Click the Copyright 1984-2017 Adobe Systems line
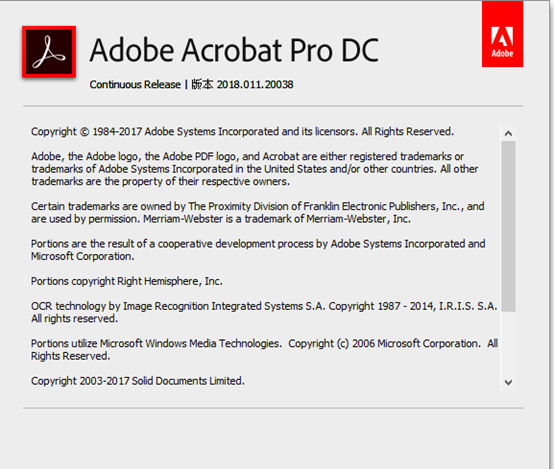The height and width of the screenshot is (469, 554). point(242,131)
